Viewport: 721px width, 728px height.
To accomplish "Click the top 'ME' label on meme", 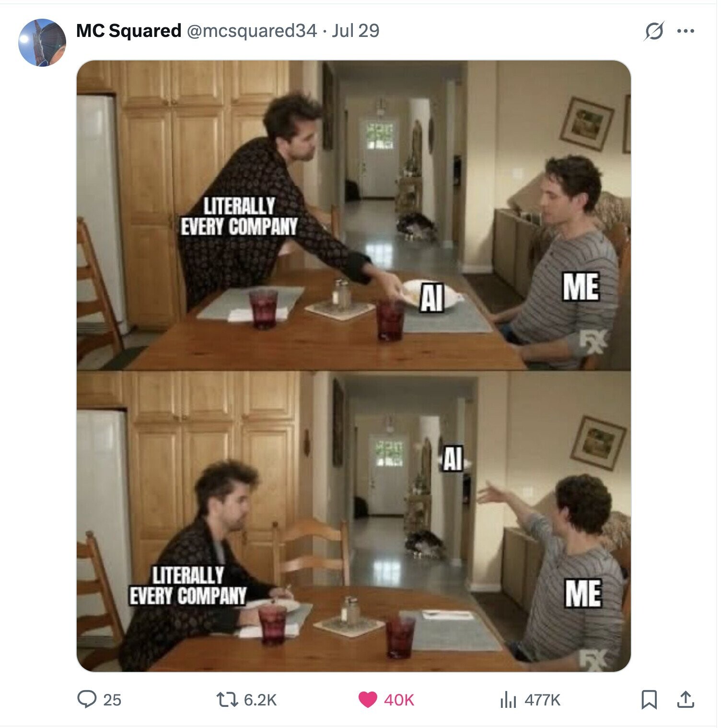I will [x=581, y=287].
